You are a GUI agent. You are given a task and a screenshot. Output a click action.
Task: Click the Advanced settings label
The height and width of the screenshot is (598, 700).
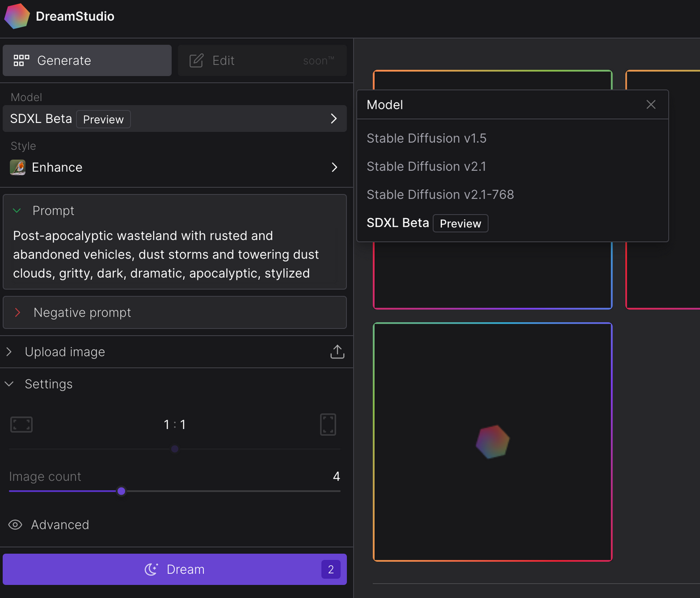point(60,525)
